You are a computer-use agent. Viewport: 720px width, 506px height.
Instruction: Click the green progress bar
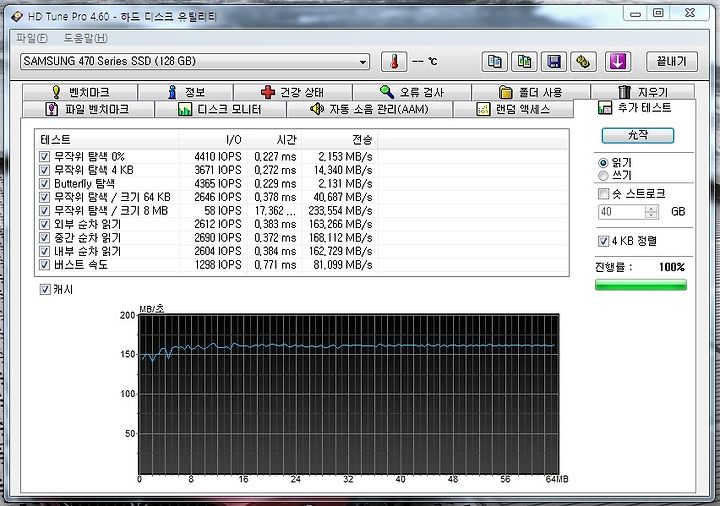[641, 285]
